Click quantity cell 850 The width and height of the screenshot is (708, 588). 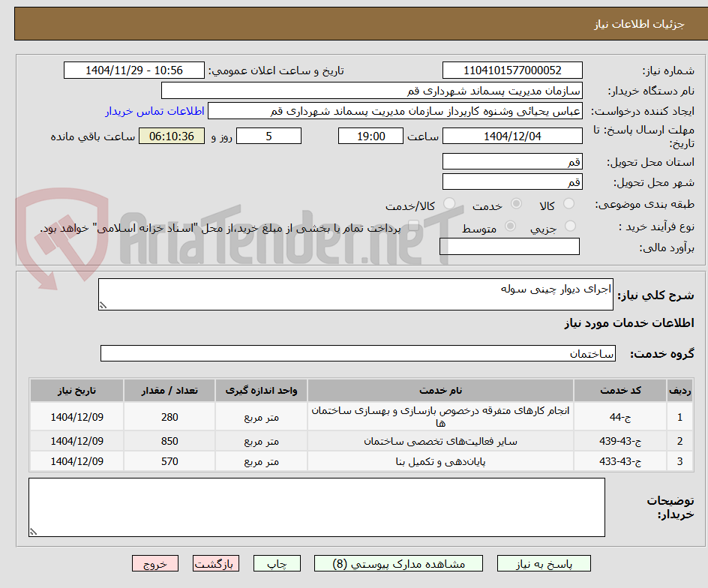(x=169, y=441)
